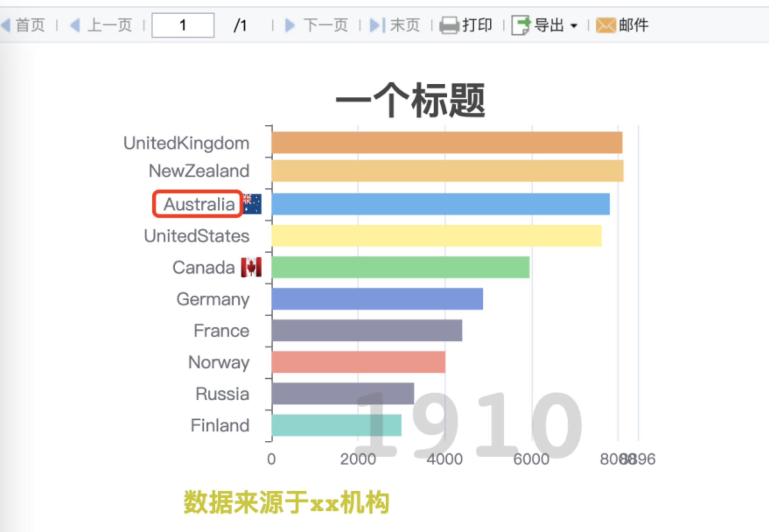Click the export document icon
This screenshot has width=769, height=532.
520,25
